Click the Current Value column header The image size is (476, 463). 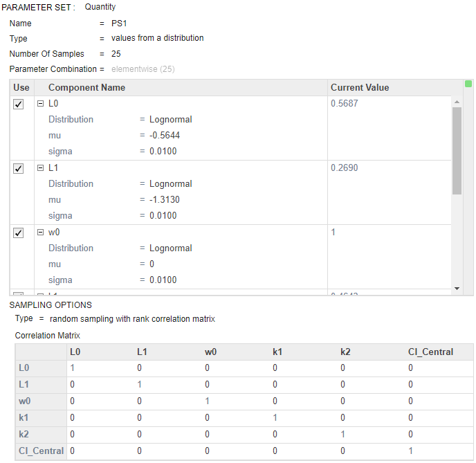[360, 88]
